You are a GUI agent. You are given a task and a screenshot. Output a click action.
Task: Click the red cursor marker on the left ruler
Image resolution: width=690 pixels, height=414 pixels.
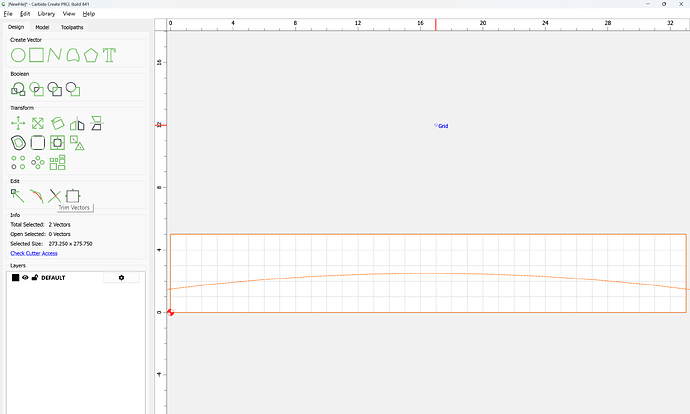point(161,125)
